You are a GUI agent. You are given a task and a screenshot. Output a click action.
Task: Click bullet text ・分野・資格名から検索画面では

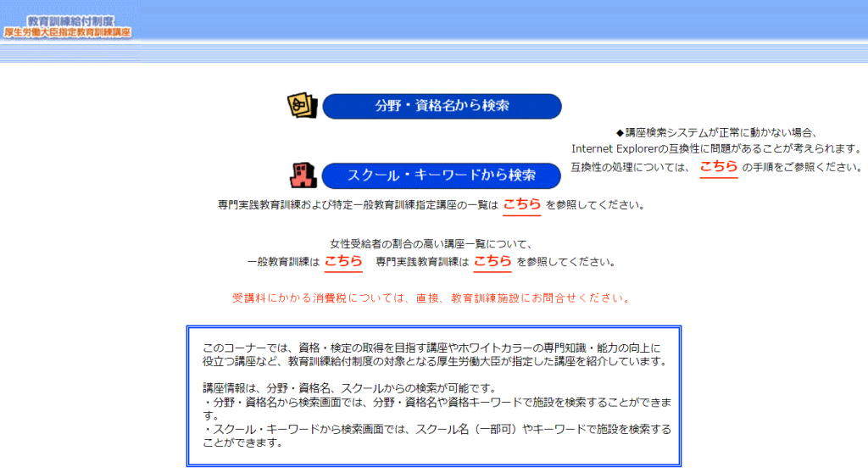coord(437,409)
